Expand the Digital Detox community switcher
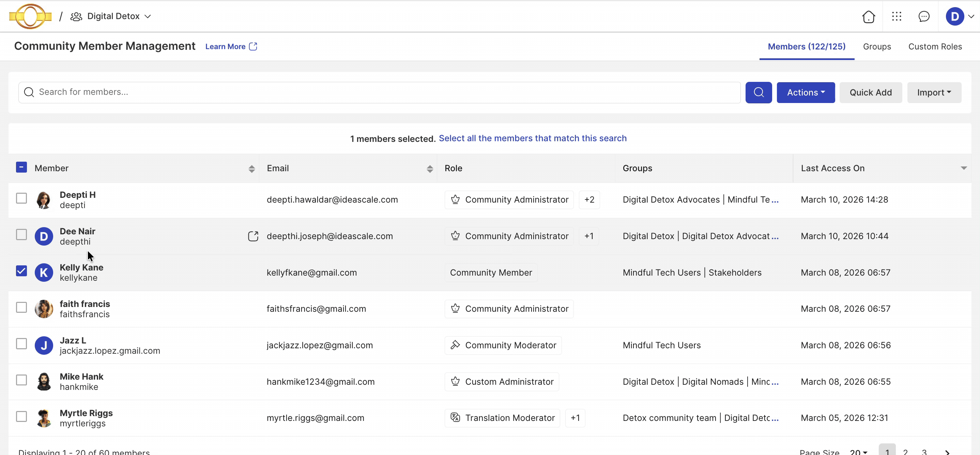 pyautogui.click(x=113, y=16)
